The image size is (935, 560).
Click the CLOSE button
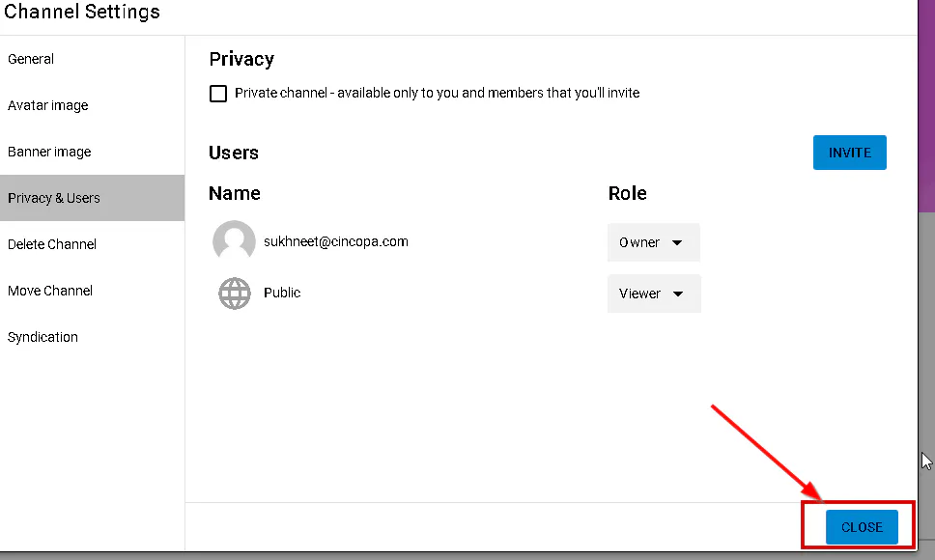(862, 527)
